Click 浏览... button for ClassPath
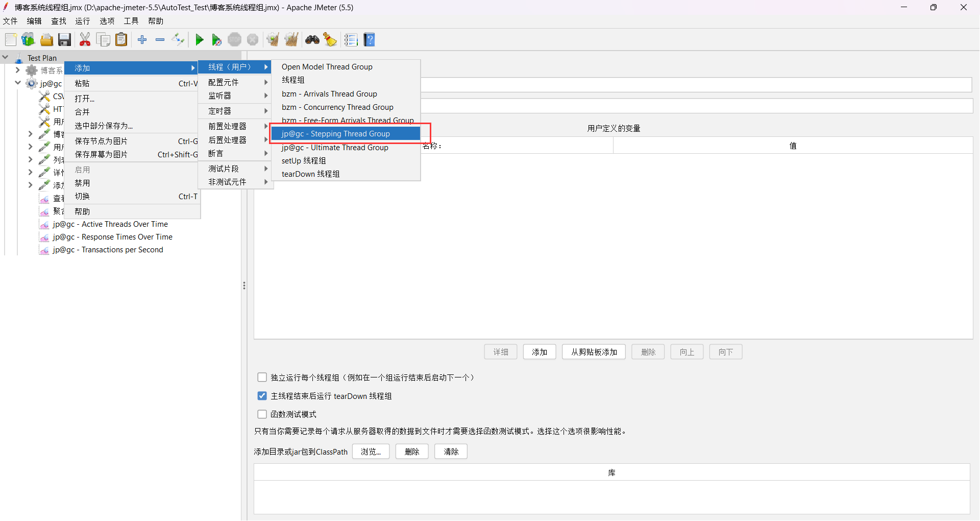Image resolution: width=980 pixels, height=521 pixels. 371,452
